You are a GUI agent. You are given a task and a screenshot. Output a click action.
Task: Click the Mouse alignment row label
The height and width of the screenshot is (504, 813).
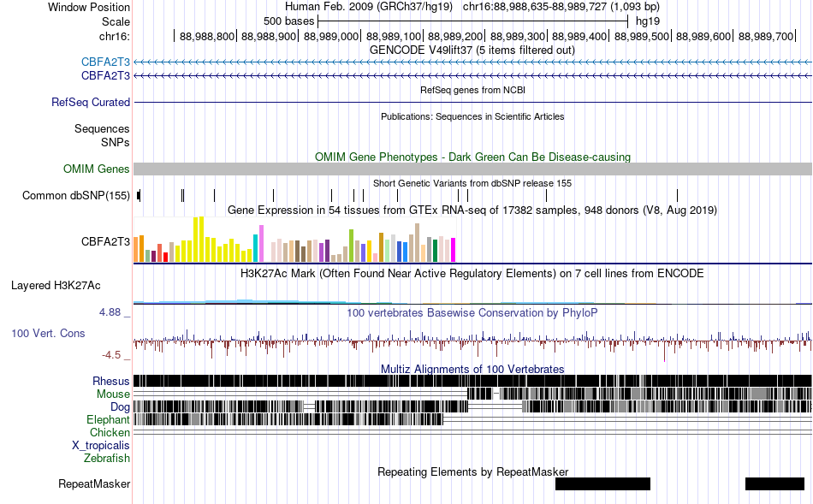[x=113, y=394]
